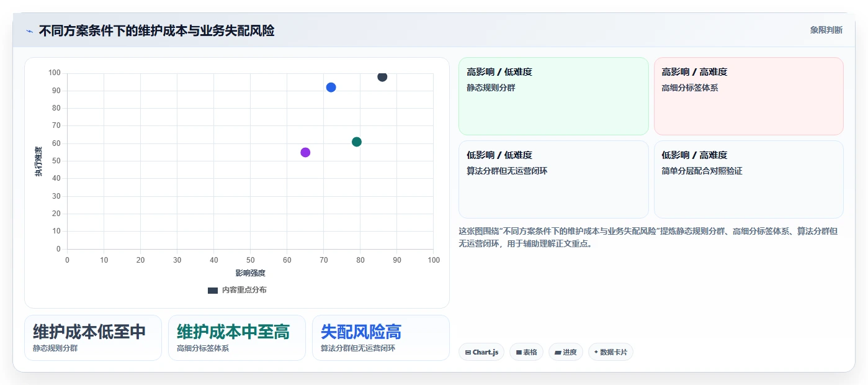Click 算法分群但无运营闭环 in quadrant card
The width and height of the screenshot is (868, 385).
pos(507,171)
